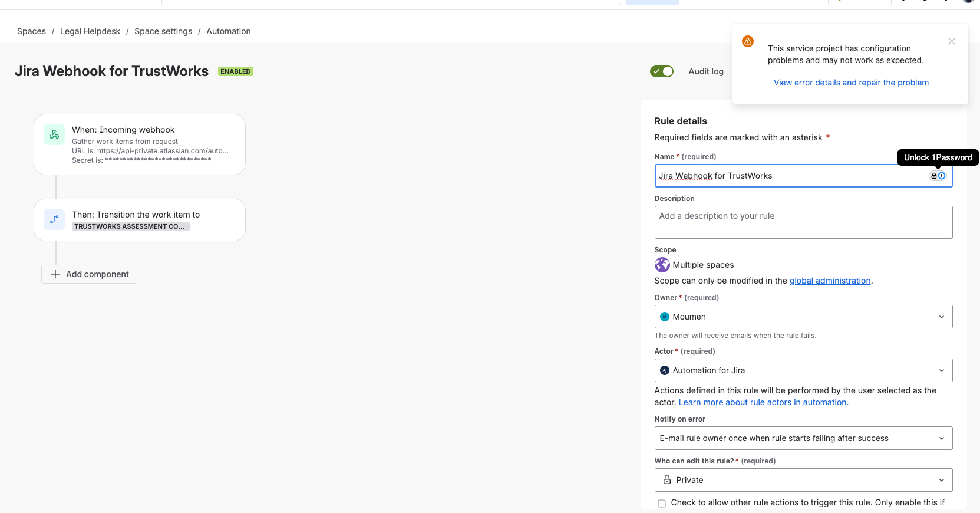
Task: Click the orange warning icon in notification
Action: [x=748, y=41]
